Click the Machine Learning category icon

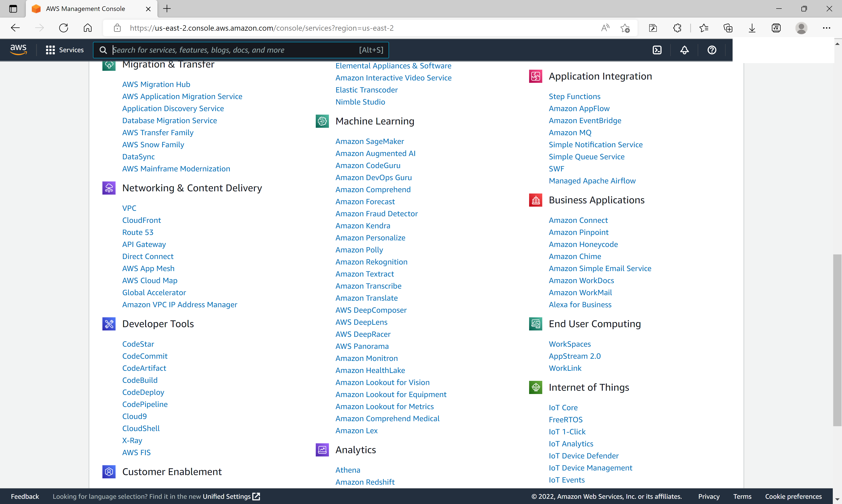pyautogui.click(x=322, y=121)
